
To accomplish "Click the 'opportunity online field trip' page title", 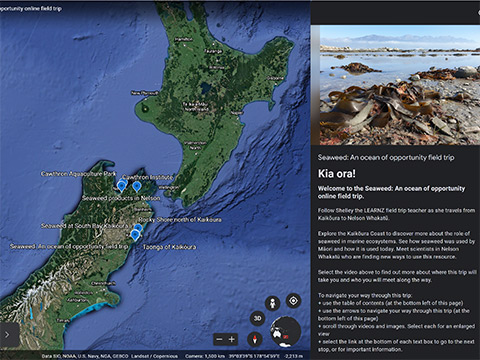I will click(x=31, y=9).
